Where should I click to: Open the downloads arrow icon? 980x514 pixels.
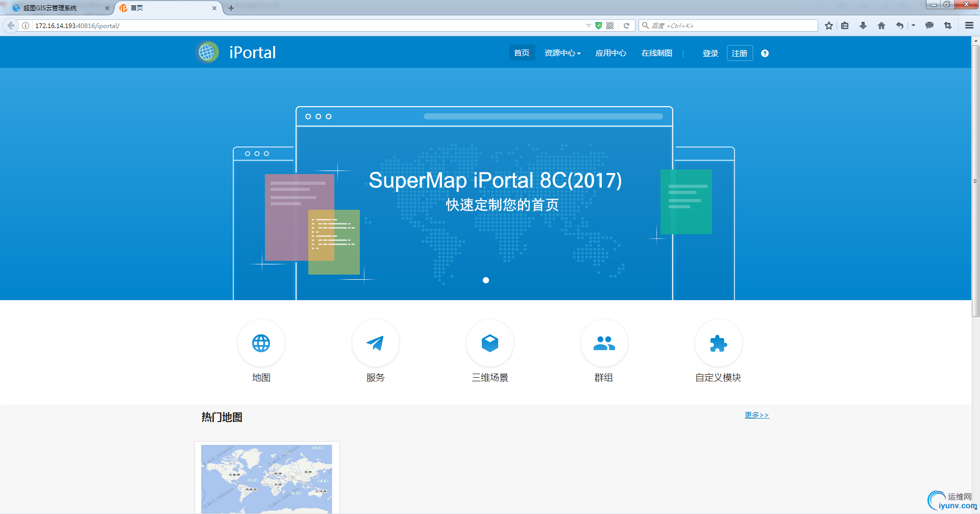863,26
